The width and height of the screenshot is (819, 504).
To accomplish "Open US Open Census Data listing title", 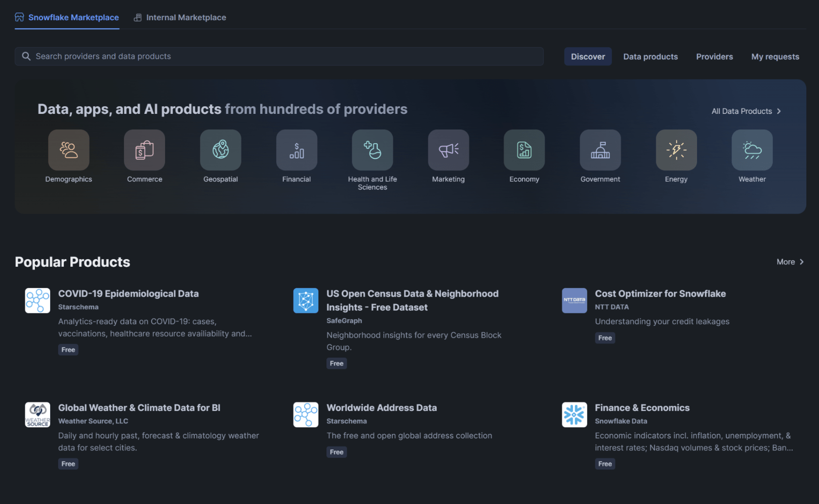I will click(x=413, y=301).
